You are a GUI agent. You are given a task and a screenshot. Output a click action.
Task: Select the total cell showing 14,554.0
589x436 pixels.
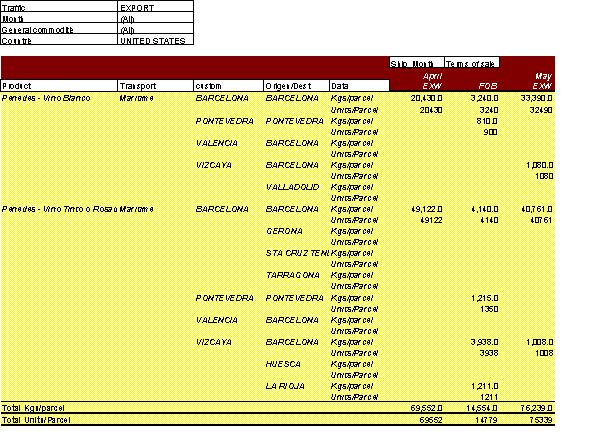(x=482, y=408)
